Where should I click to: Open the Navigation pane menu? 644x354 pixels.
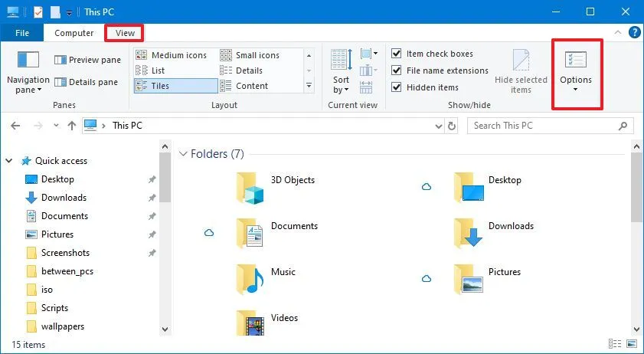(x=28, y=72)
